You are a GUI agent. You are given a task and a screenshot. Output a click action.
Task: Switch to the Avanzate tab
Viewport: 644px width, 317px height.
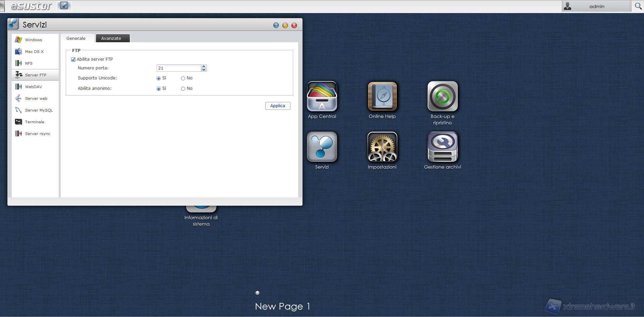(x=111, y=39)
